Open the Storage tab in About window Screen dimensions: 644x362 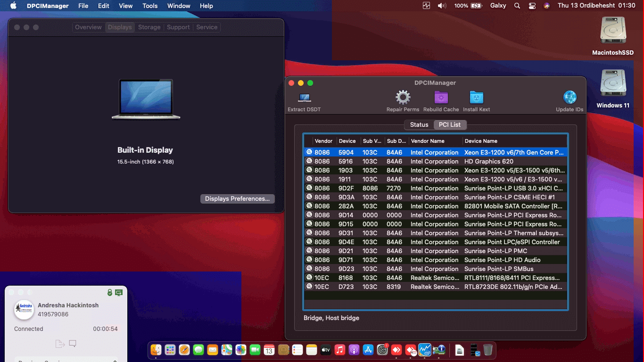pyautogui.click(x=149, y=27)
